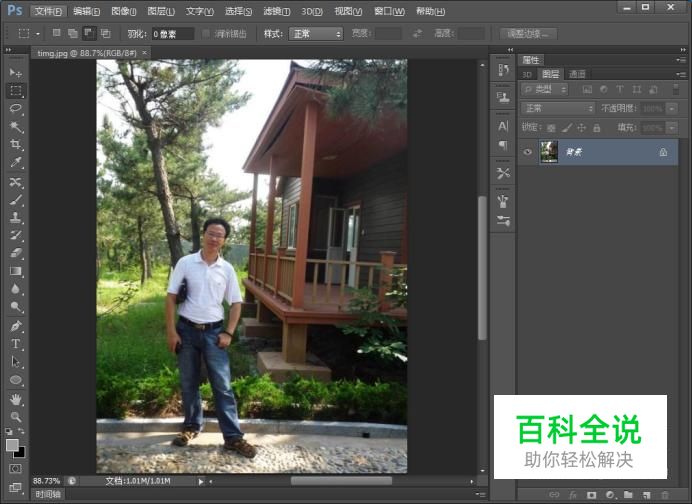Screen dimensions: 692x504
Task: Select the Lasso tool
Action: pos(16,109)
